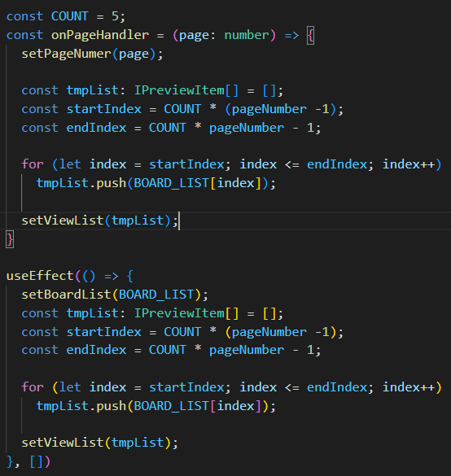Viewport: 451px width, 476px height.
Task: Click the 'const' keyword before onPageHandler
Action: coord(25,35)
